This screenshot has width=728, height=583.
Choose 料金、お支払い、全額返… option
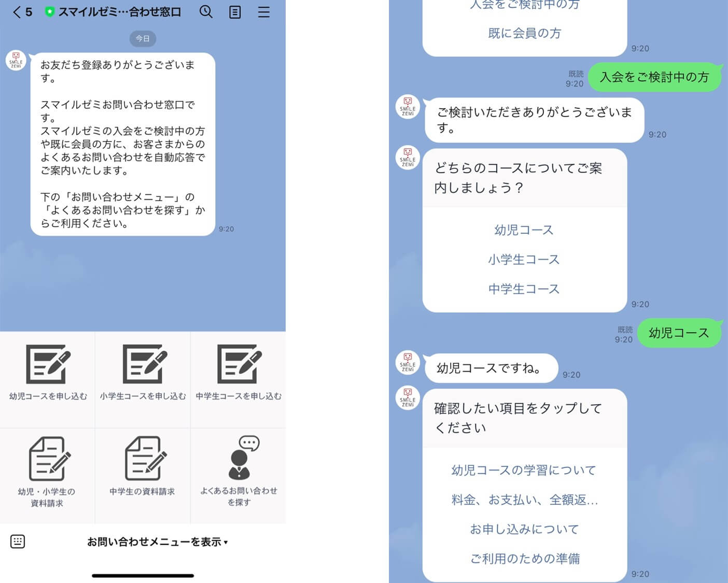pos(525,500)
